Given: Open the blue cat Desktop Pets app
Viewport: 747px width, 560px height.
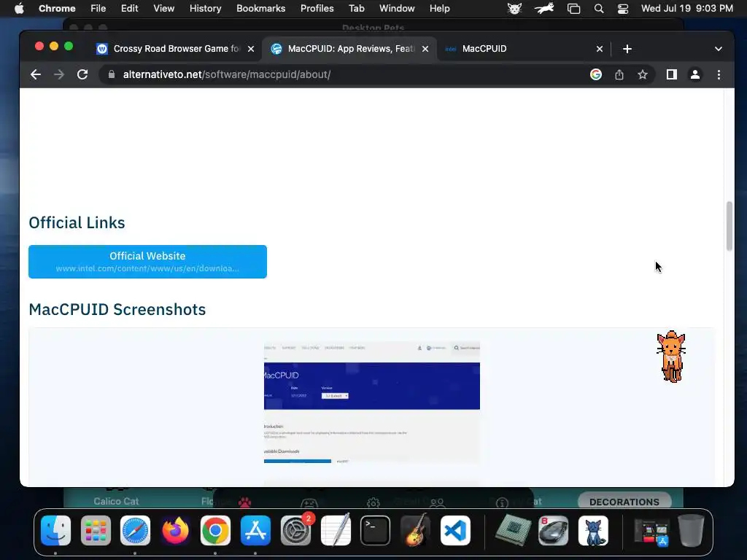Looking at the screenshot, I should [x=593, y=531].
